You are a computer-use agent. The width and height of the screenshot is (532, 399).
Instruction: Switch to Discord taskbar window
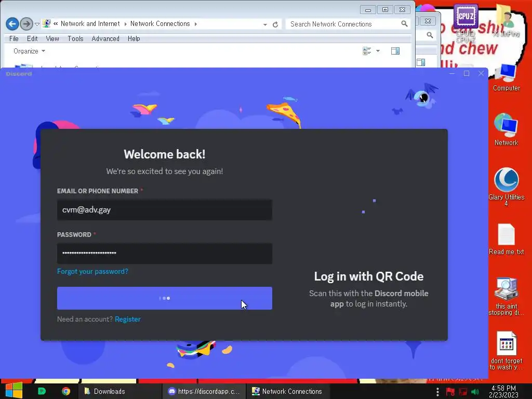[204, 391]
